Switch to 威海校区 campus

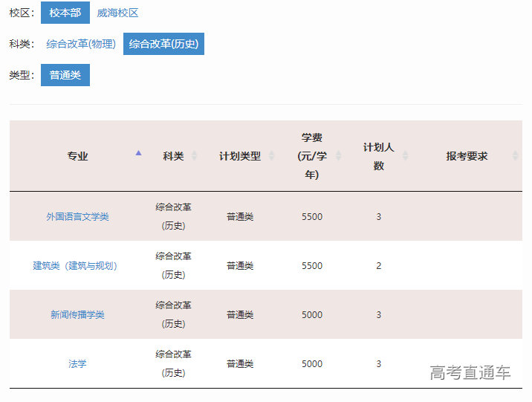pyautogui.click(x=117, y=13)
